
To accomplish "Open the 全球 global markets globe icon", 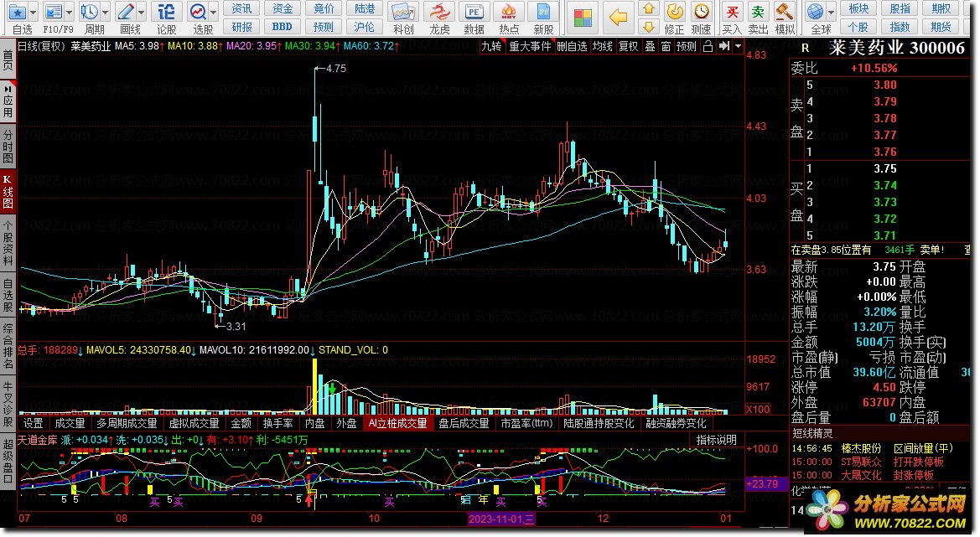I will pyautogui.click(x=815, y=12).
